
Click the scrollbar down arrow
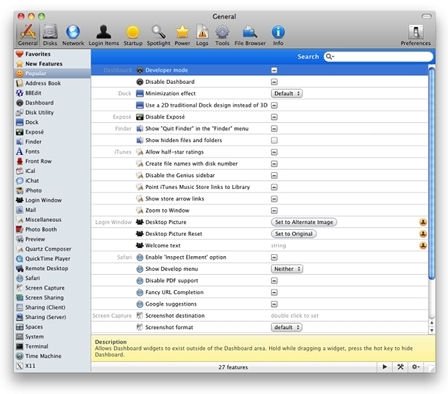point(431,331)
